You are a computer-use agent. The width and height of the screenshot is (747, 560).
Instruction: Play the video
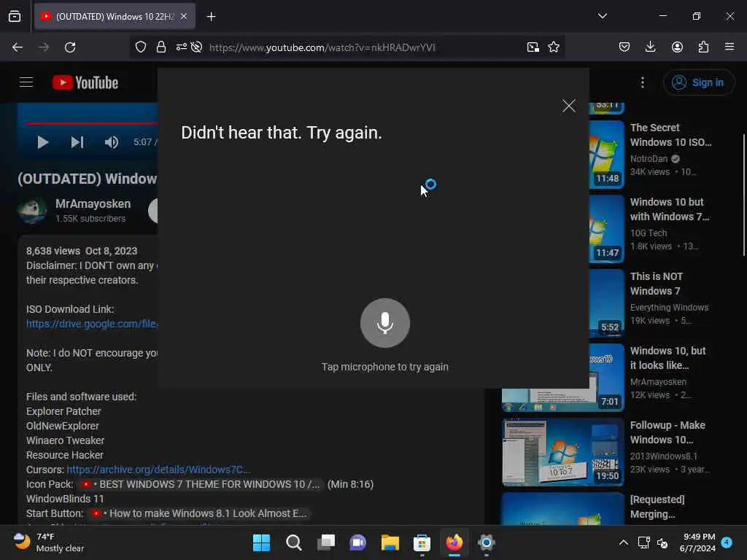click(42, 142)
